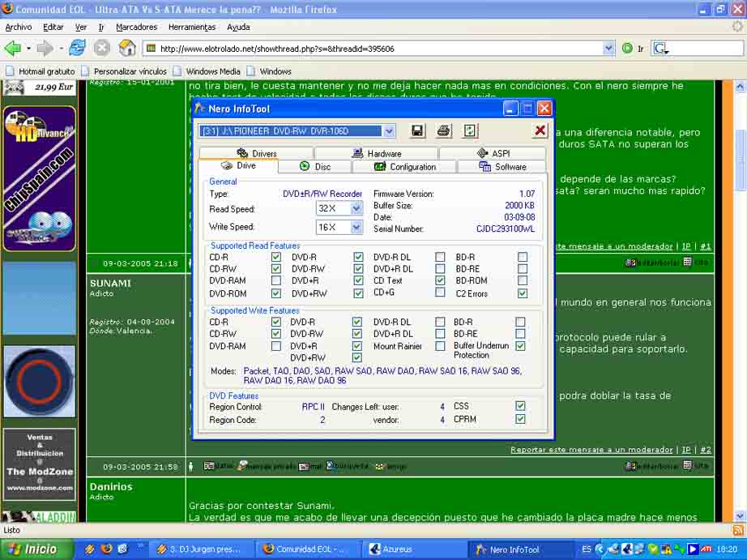Switch to the Disc tab

click(315, 167)
